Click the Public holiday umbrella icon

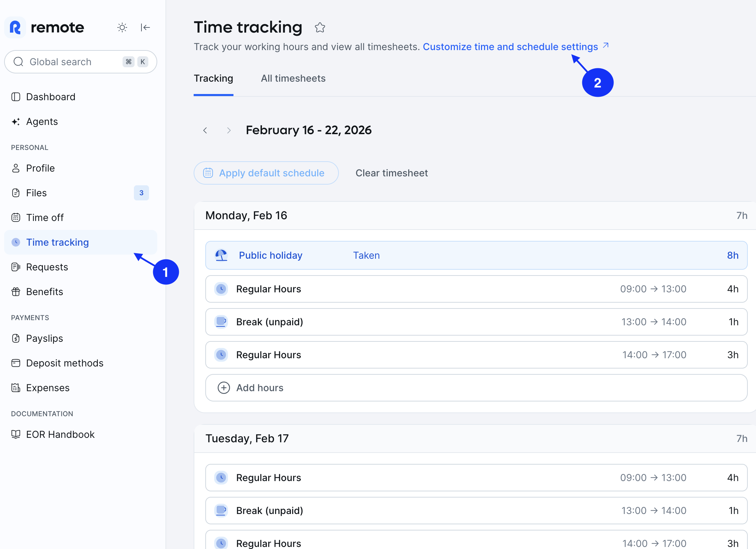coord(221,255)
